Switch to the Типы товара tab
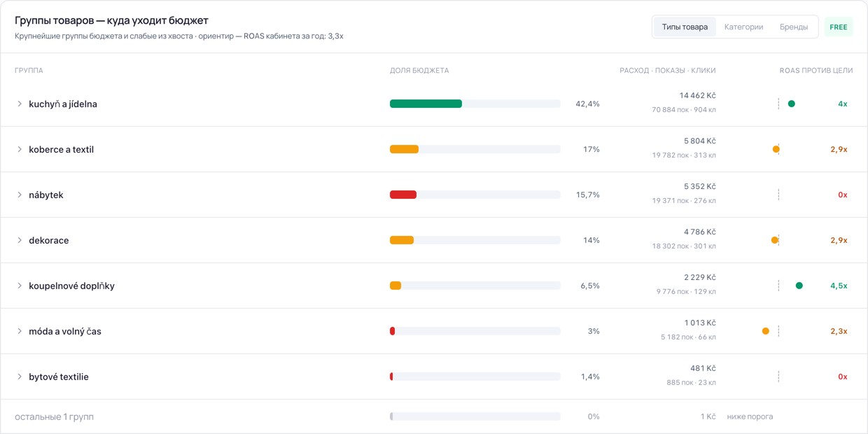 [685, 27]
